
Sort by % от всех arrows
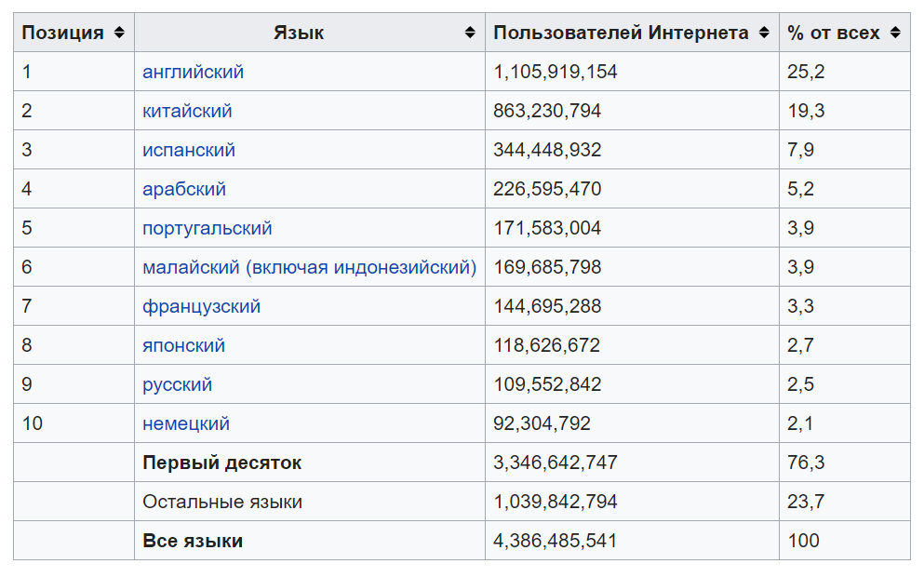pyautogui.click(x=895, y=33)
